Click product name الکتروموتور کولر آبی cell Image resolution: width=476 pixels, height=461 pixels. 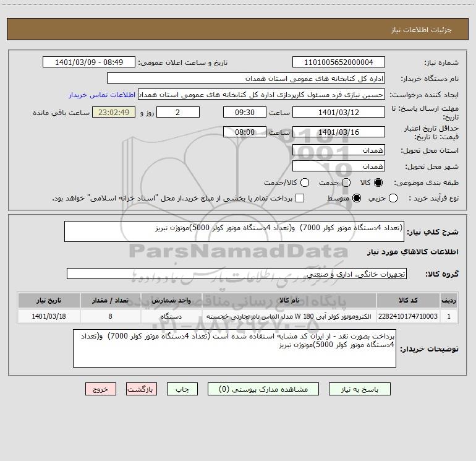(x=289, y=316)
